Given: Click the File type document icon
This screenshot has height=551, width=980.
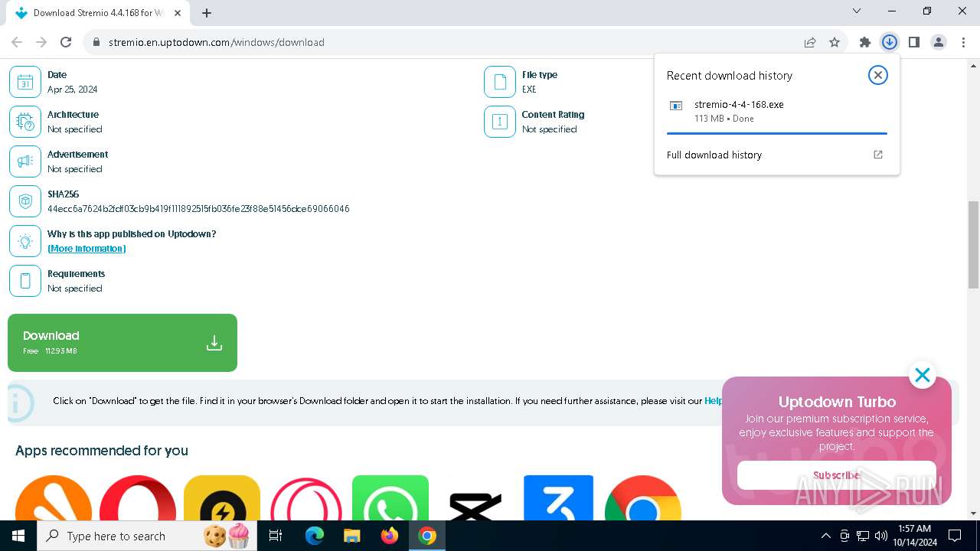Looking at the screenshot, I should (500, 82).
